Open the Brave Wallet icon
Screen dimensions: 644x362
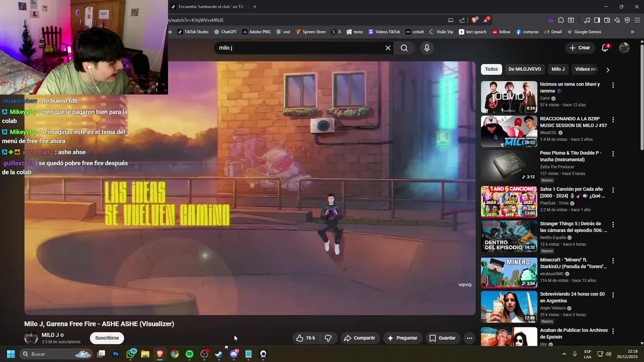coord(607,20)
